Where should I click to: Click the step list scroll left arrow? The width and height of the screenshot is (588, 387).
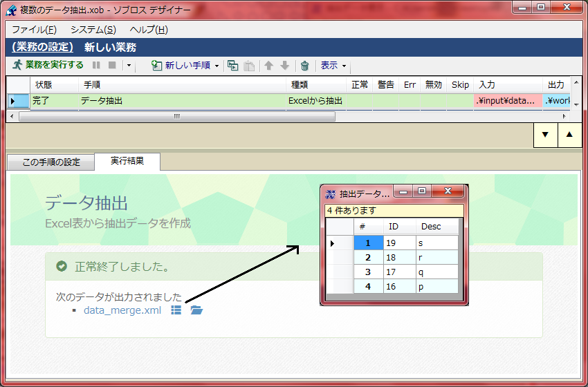click(12, 117)
